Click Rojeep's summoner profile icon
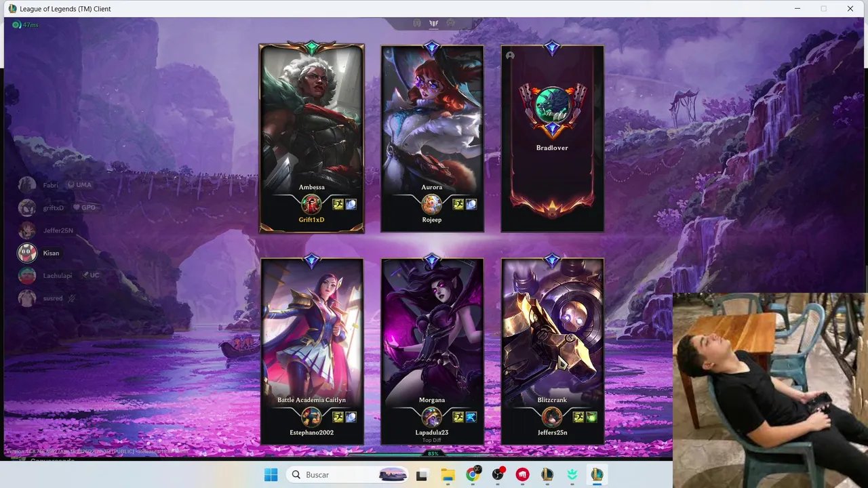Viewport: 868px width, 488px height. pos(432,204)
